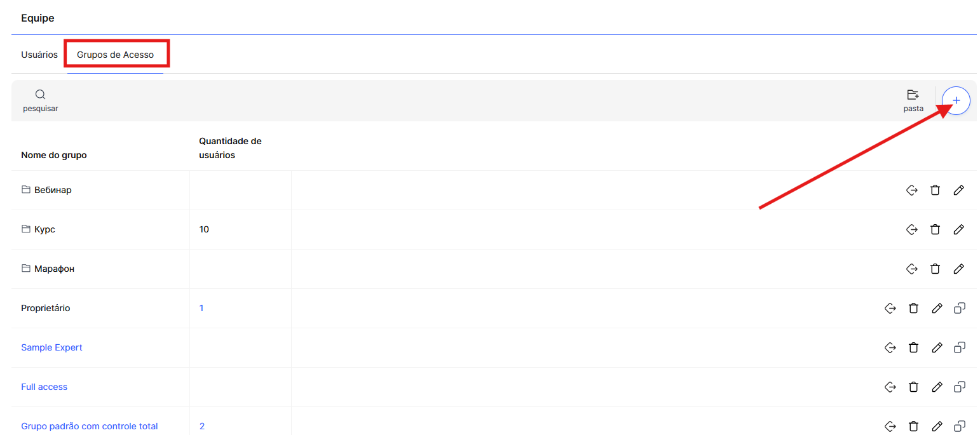Edit the Full access group
Screen dimensions: 980x435
click(937, 387)
